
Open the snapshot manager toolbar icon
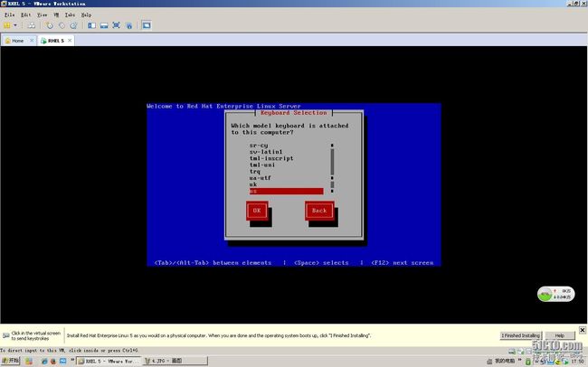[74, 25]
